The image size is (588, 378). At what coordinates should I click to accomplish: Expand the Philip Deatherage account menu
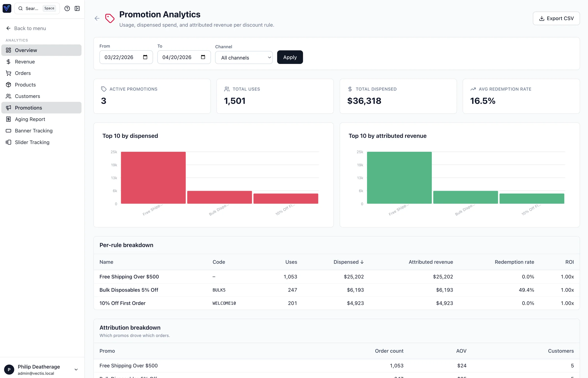click(x=76, y=369)
